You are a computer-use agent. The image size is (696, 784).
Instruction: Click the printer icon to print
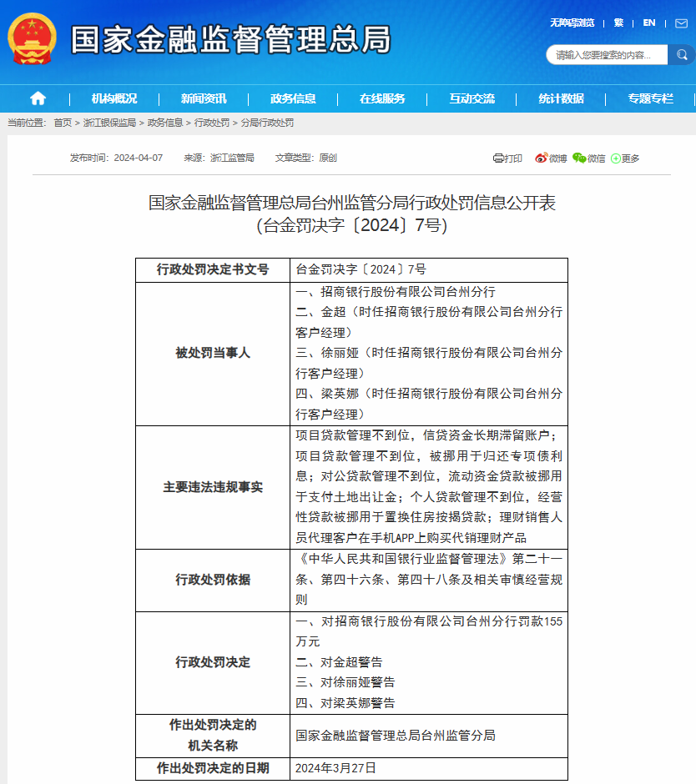pos(498,158)
